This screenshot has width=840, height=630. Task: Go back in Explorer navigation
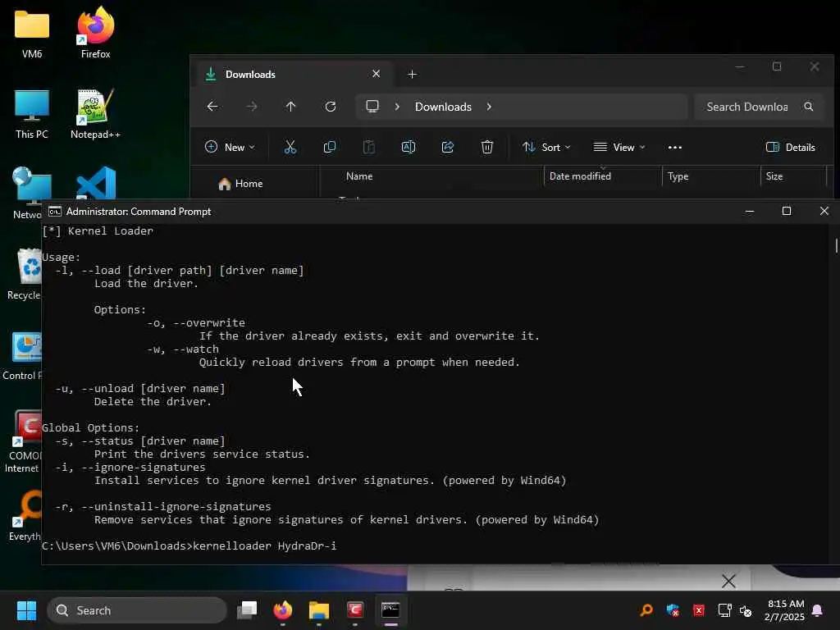pyautogui.click(x=212, y=107)
